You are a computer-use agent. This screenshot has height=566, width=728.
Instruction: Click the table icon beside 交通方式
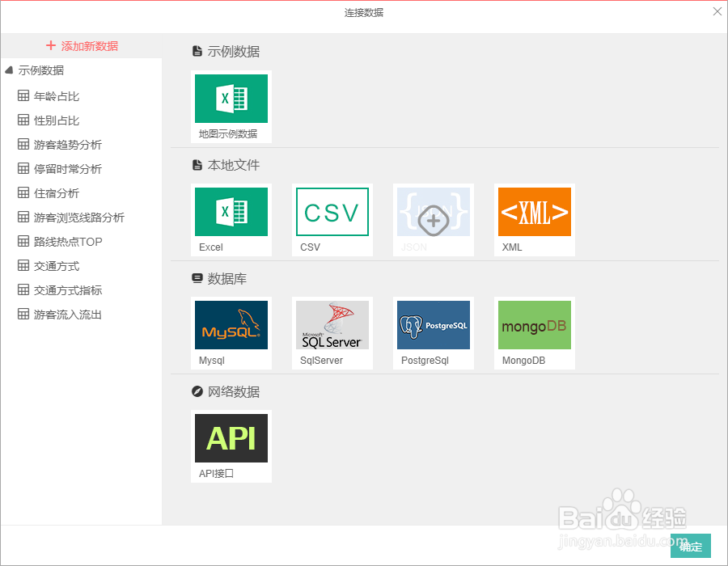pos(23,265)
